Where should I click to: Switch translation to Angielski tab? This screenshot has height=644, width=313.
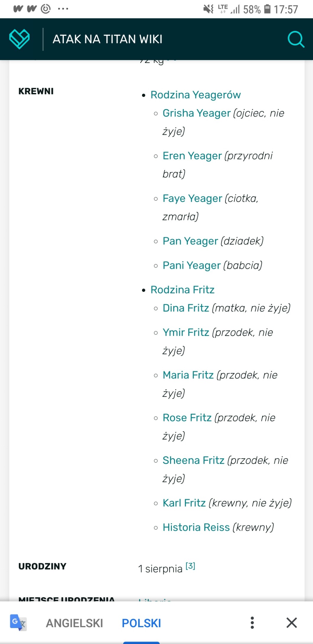click(74, 623)
